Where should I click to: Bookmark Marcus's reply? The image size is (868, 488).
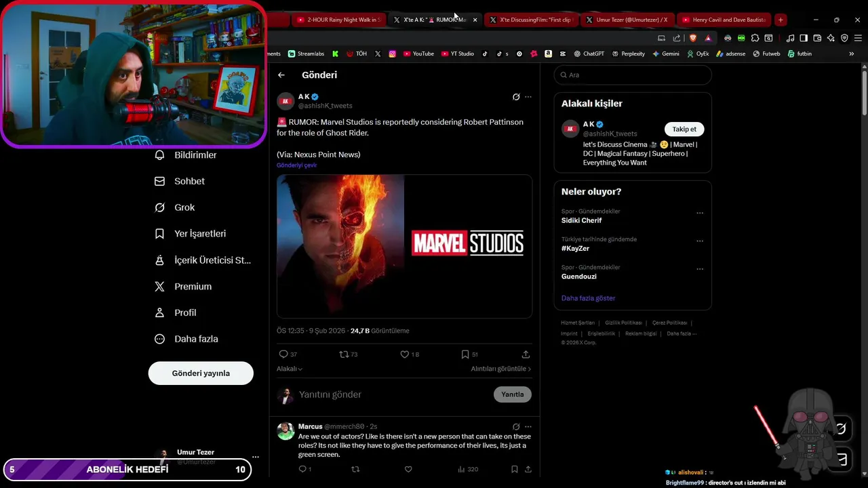(x=515, y=469)
